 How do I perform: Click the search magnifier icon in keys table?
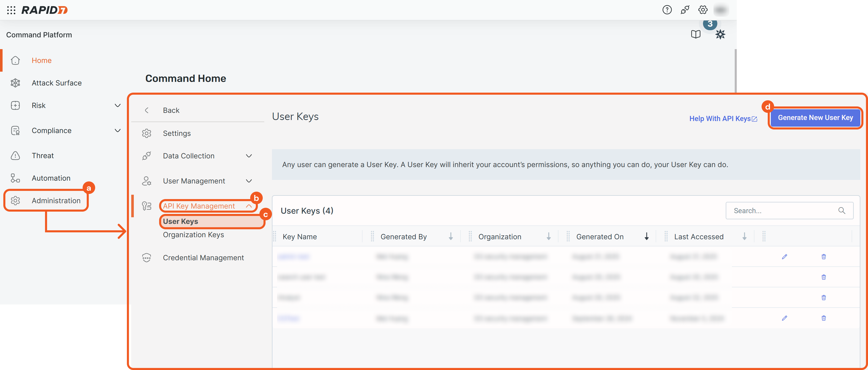click(841, 211)
